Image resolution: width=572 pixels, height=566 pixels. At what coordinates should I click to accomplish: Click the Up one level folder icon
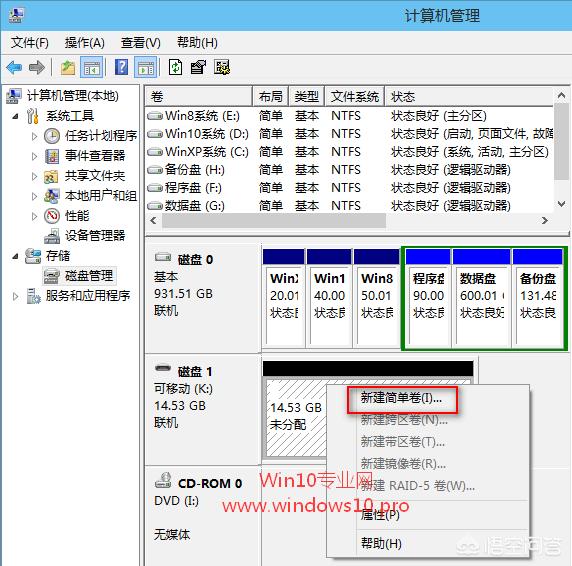(x=68, y=67)
